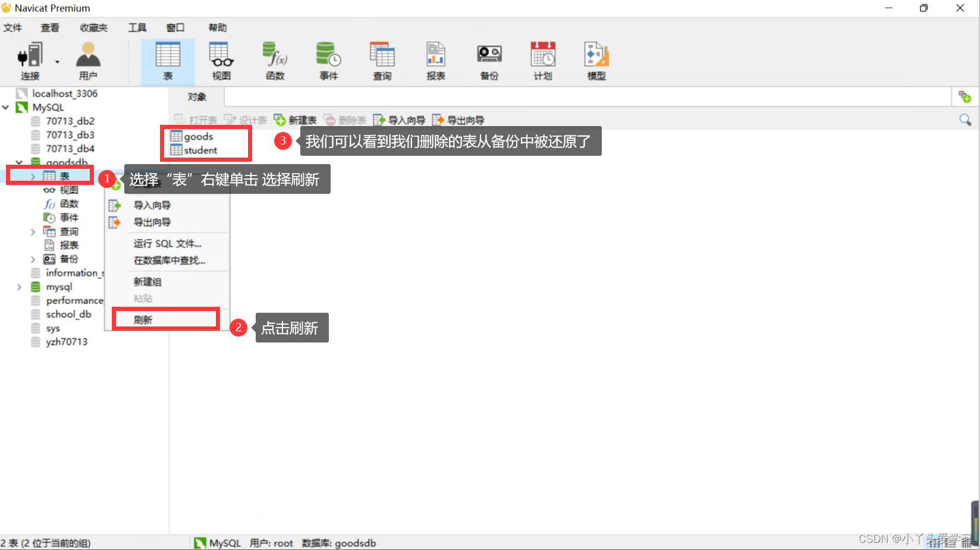Open the 连接 (Connection) toolbar icon
Screen dimensions: 980x550
[30, 61]
